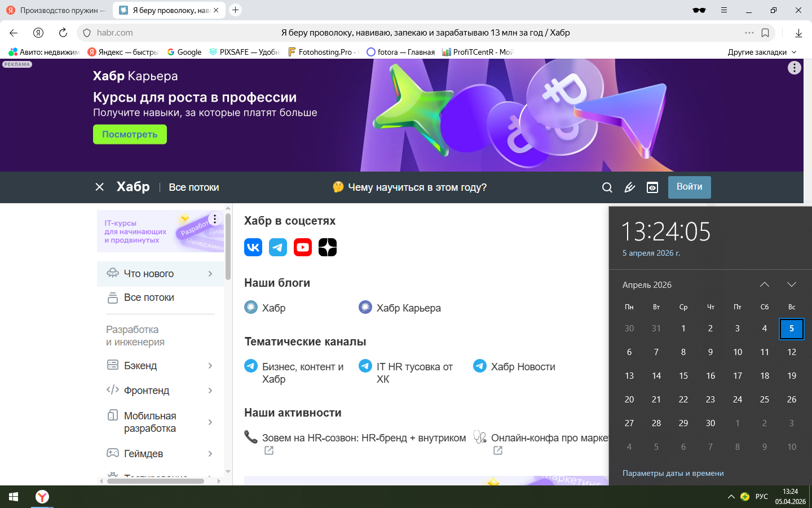
Task: Go to next month with calendar down chevron
Action: point(792,284)
